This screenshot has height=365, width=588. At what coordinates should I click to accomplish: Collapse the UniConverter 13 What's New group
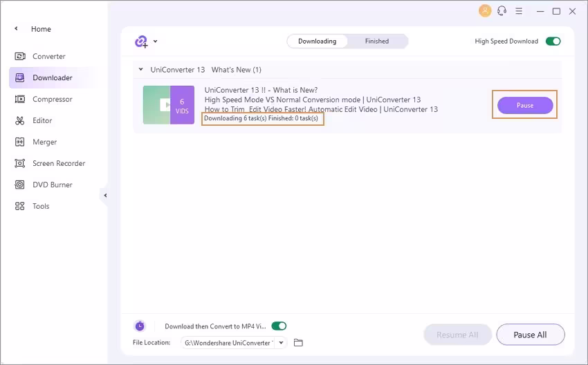point(140,69)
